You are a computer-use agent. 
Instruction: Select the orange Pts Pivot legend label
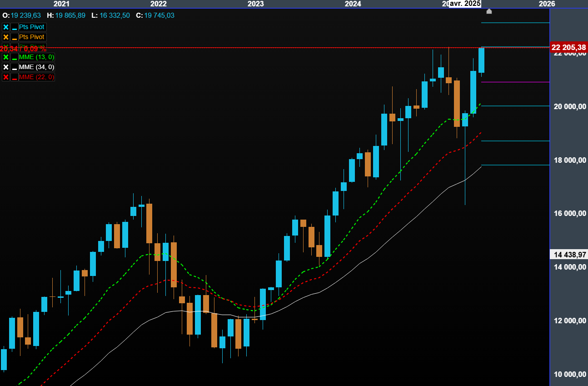[x=32, y=37]
